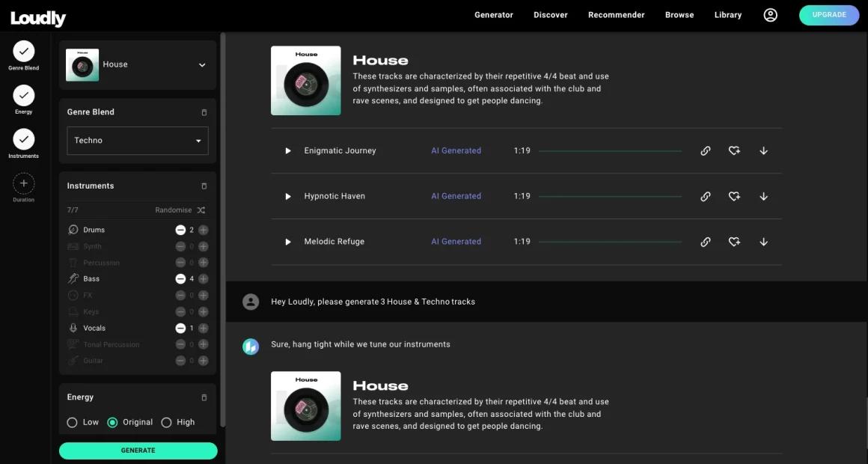Open the Browse tab

point(679,15)
